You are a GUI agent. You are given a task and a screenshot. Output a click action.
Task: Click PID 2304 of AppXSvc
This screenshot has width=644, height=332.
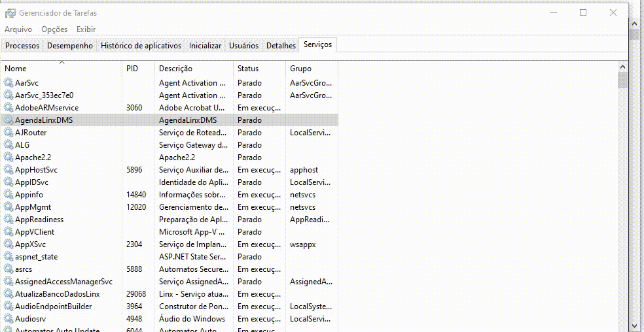pyautogui.click(x=134, y=244)
